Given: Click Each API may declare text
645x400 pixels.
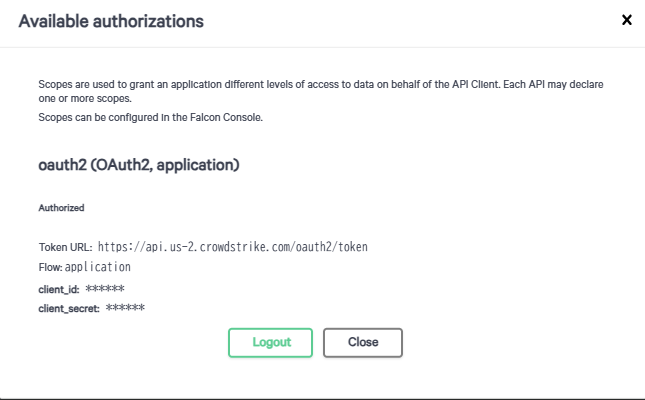Looking at the screenshot, I should [x=553, y=84].
